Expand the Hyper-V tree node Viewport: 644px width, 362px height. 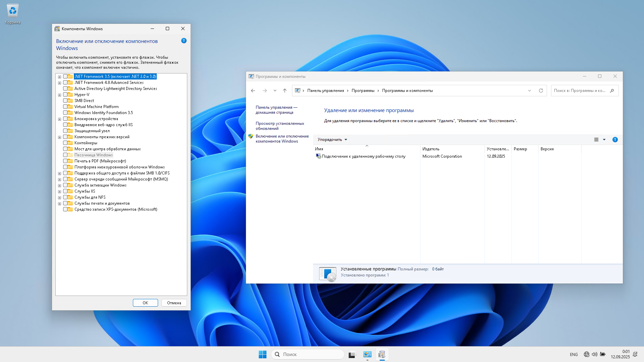pyautogui.click(x=59, y=95)
